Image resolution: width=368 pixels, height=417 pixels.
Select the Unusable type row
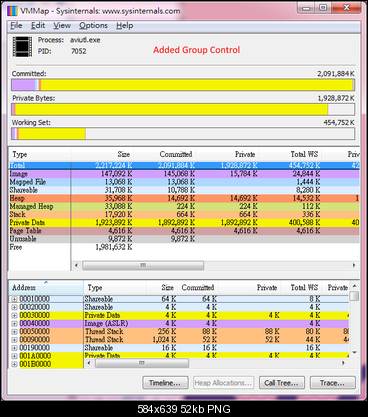(184, 239)
